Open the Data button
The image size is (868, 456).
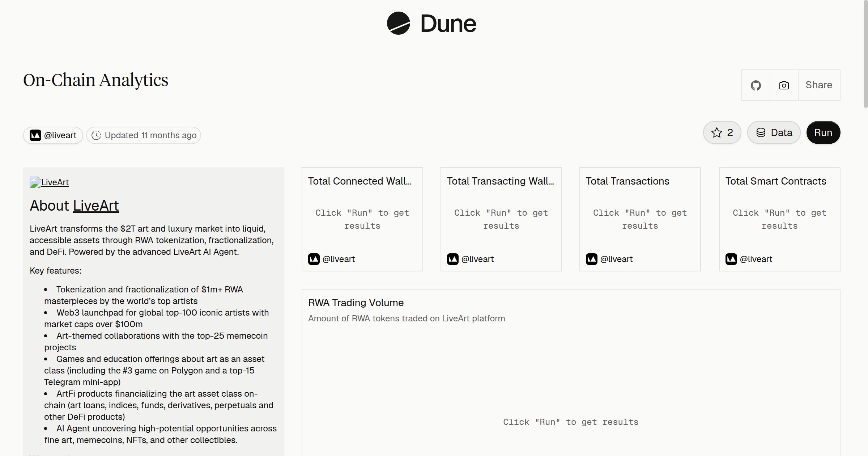[x=774, y=132]
